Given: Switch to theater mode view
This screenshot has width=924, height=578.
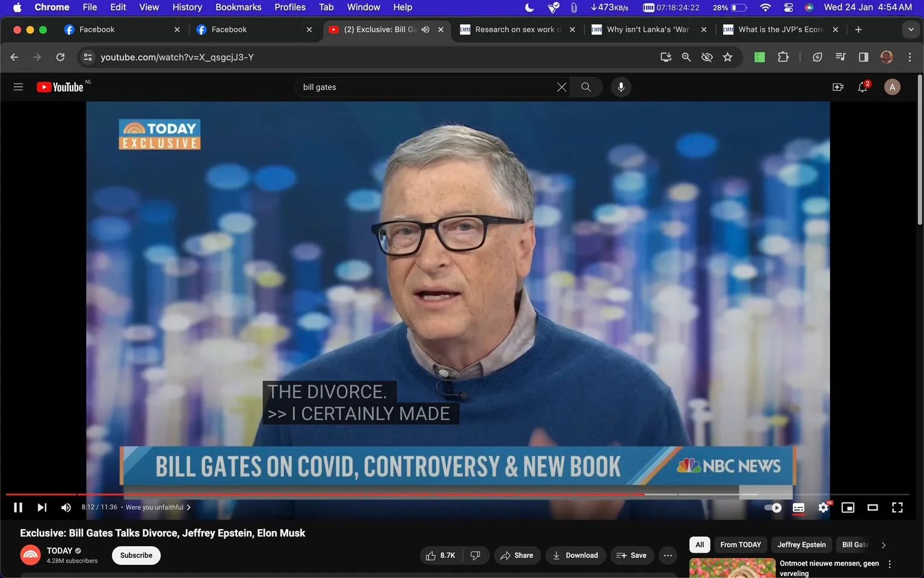Looking at the screenshot, I should (x=872, y=508).
